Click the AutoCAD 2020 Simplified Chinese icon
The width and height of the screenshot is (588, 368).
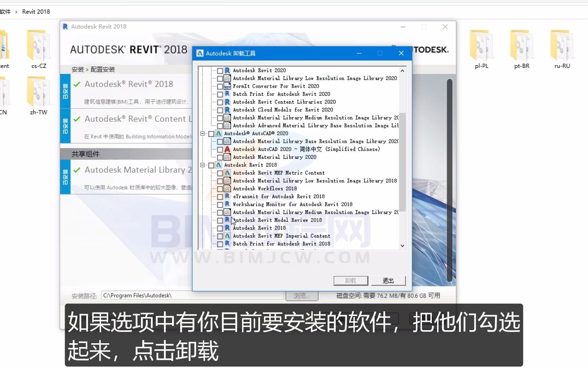(227, 149)
